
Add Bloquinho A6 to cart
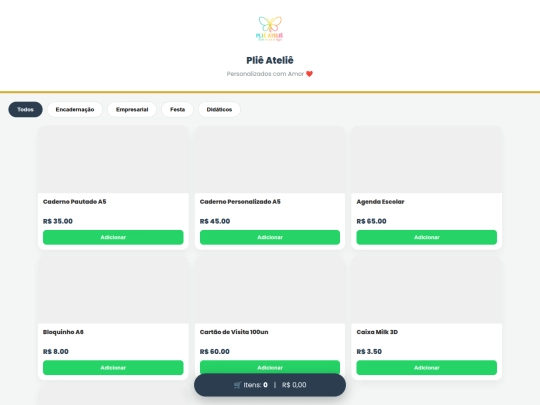(x=113, y=368)
